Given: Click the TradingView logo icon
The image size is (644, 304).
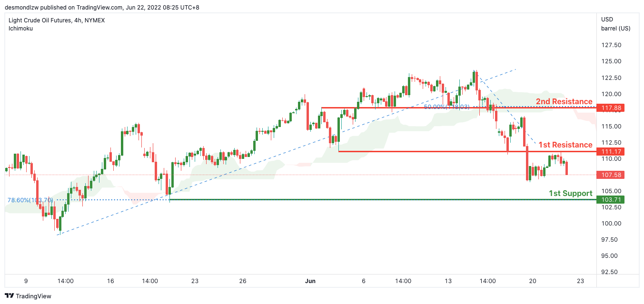Looking at the screenshot, I should pos(9,296).
